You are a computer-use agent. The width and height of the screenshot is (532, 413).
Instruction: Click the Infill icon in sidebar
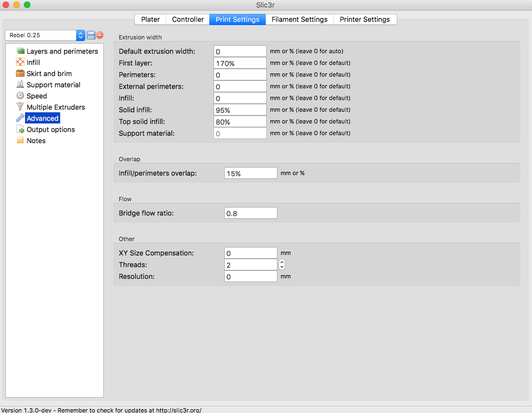(21, 62)
